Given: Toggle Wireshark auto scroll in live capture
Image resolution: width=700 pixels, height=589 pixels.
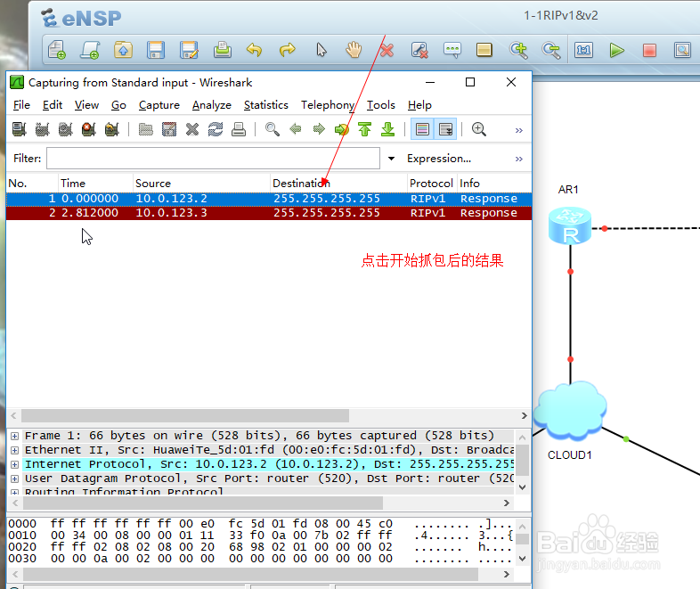Looking at the screenshot, I should pyautogui.click(x=445, y=129).
